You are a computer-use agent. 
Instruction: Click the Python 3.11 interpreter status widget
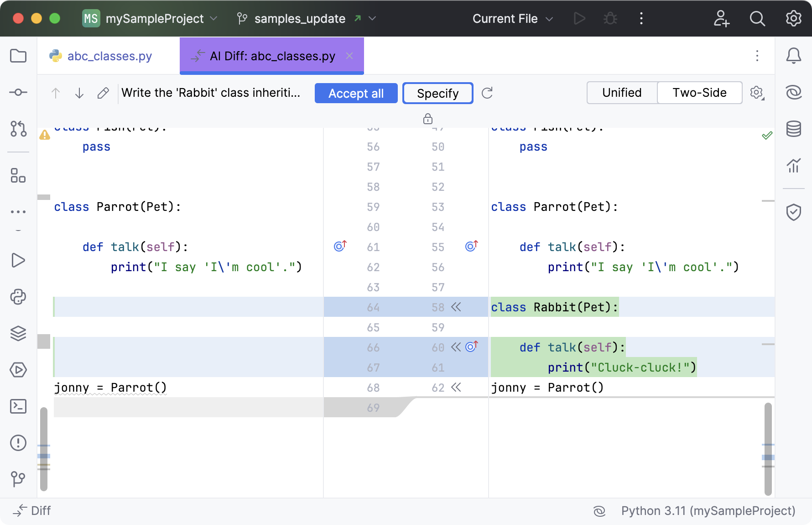coord(708,511)
